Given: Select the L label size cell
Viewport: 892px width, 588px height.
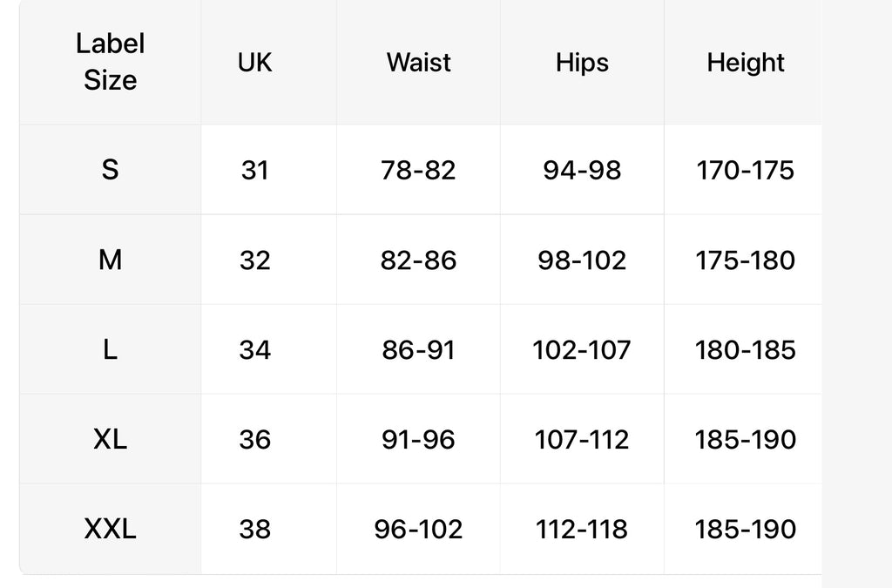Looking at the screenshot, I should (111, 349).
